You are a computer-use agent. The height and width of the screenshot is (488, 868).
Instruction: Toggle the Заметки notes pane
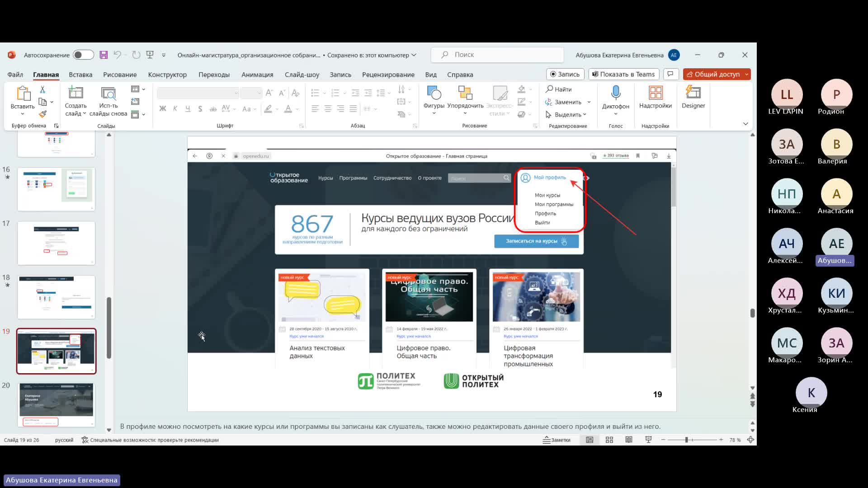[x=557, y=440]
